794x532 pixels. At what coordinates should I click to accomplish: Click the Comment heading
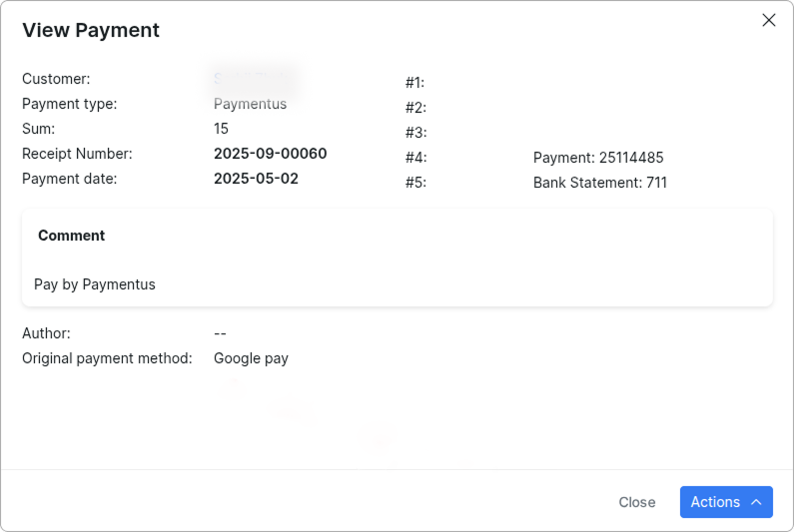(71, 236)
